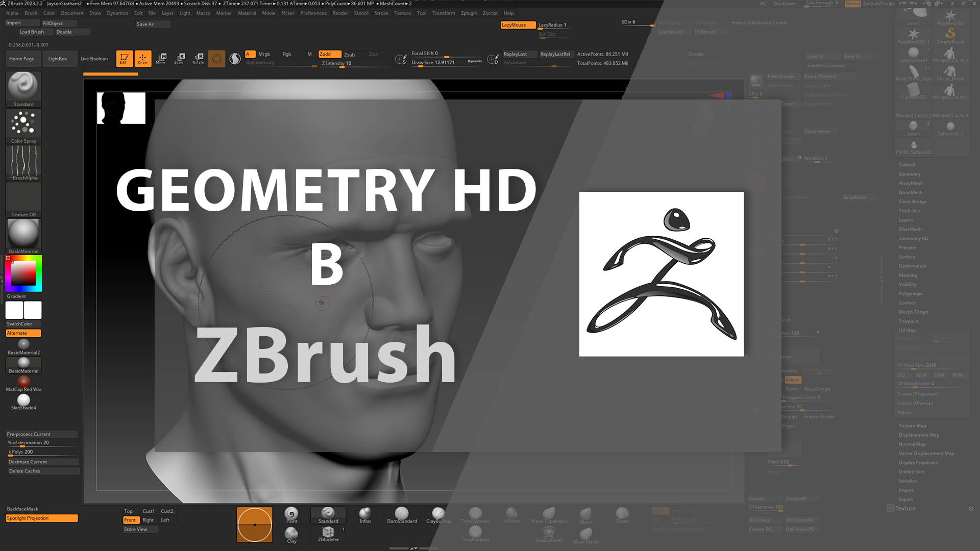The image size is (980, 551).
Task: Click Delete Caches button
Action: 42,471
